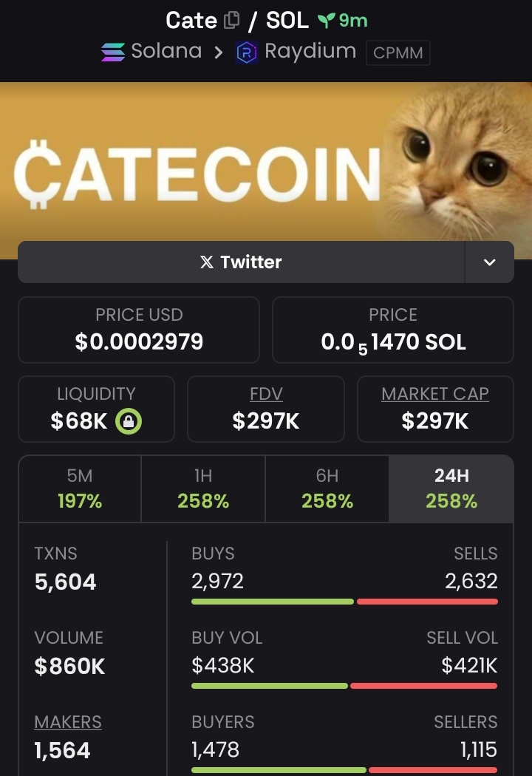Click the underlined MARKET CAP label
The width and height of the screenshot is (532, 776).
[435, 394]
